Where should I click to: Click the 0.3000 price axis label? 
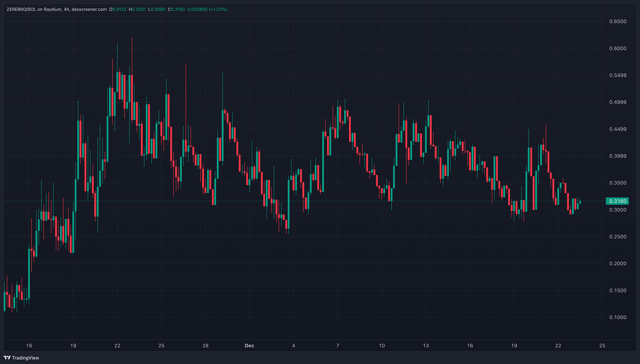(618, 210)
